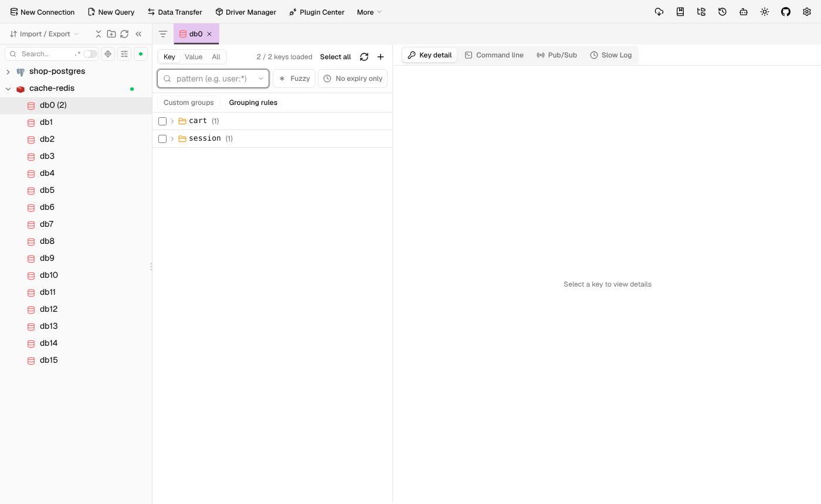Viewport: 821px width, 504px height.
Task: Click the folder tree structure icon
Action: click(x=701, y=12)
